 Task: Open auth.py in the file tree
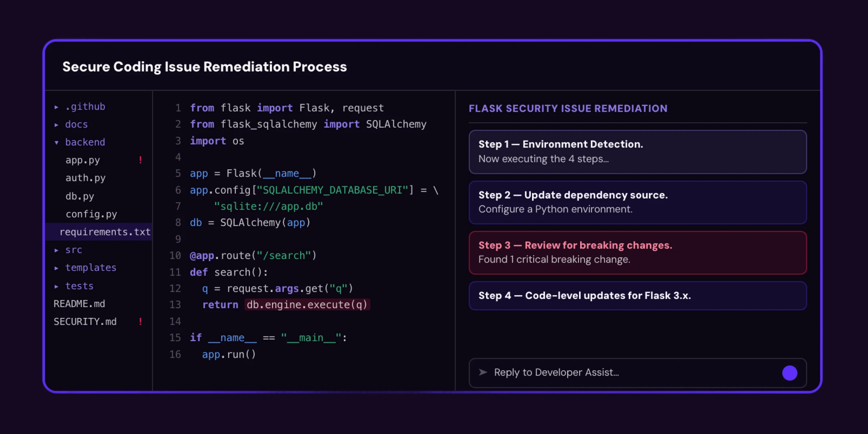click(85, 178)
